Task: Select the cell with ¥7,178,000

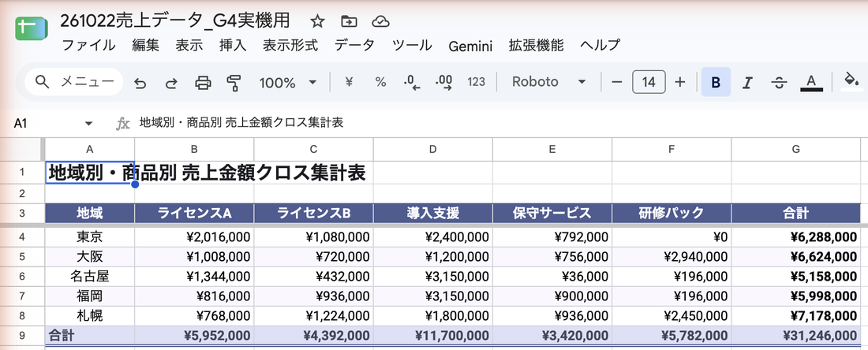Action: pos(796,316)
